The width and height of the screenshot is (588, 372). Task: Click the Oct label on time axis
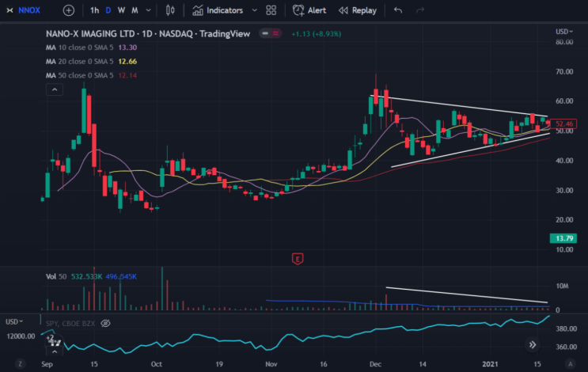[x=157, y=364]
